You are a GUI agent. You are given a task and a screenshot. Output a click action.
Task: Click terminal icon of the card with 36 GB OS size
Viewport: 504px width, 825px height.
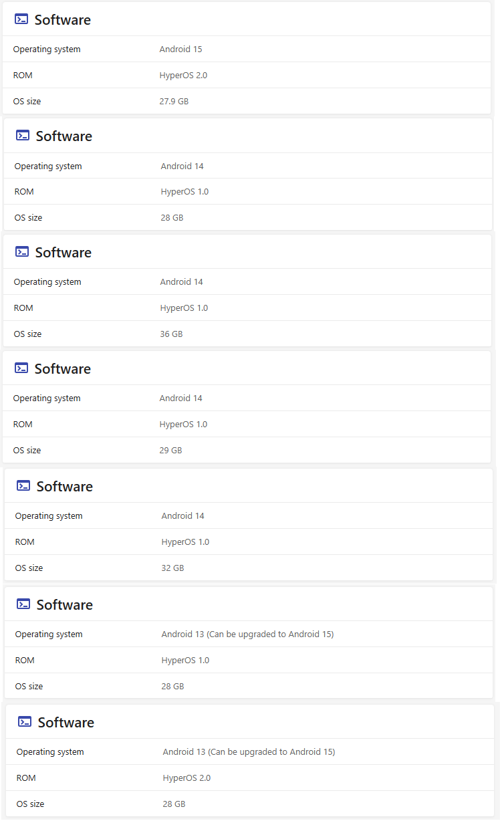[22, 252]
